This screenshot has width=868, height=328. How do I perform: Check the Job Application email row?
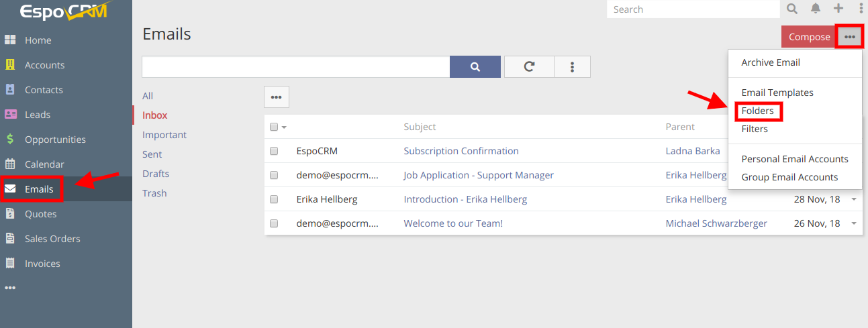tap(274, 175)
